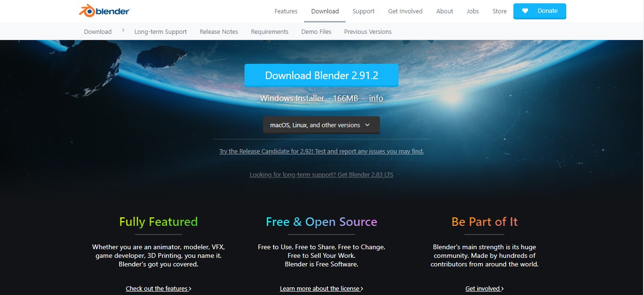This screenshot has width=644, height=295.
Task: Click the Get involved link under Be Part of It
Action: (484, 288)
